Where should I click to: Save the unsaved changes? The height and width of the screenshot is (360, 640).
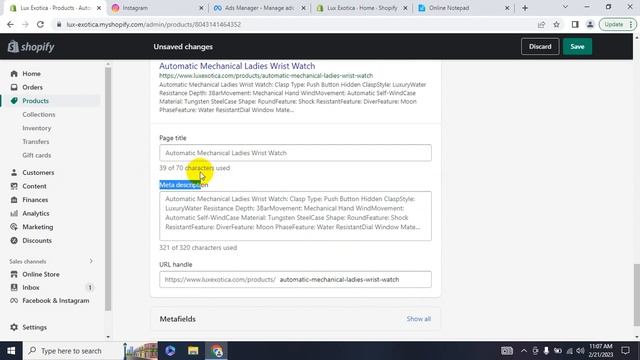[577, 47]
